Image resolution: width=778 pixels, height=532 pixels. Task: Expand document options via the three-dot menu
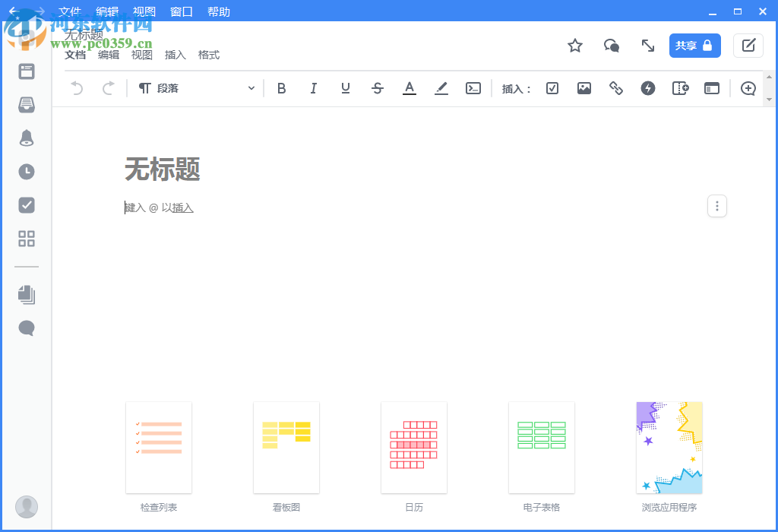pyautogui.click(x=716, y=206)
